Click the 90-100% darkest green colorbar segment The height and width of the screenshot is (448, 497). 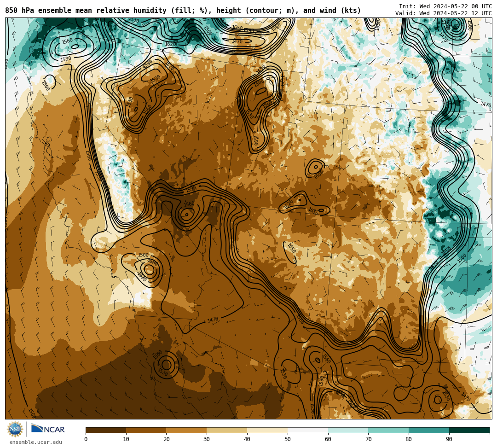tap(469, 430)
